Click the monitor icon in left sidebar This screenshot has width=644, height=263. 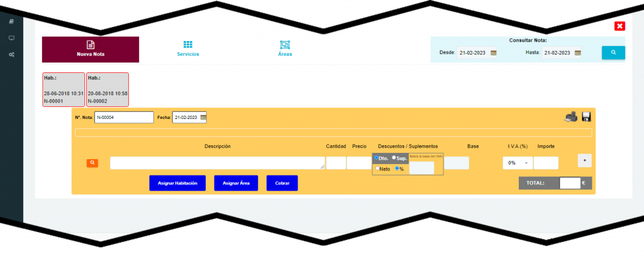11,38
